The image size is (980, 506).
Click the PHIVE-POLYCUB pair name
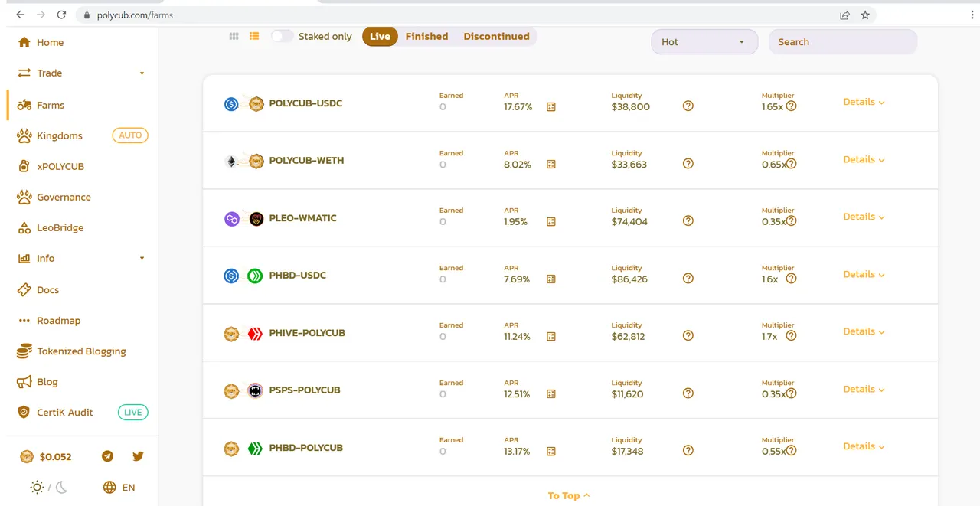pos(307,333)
